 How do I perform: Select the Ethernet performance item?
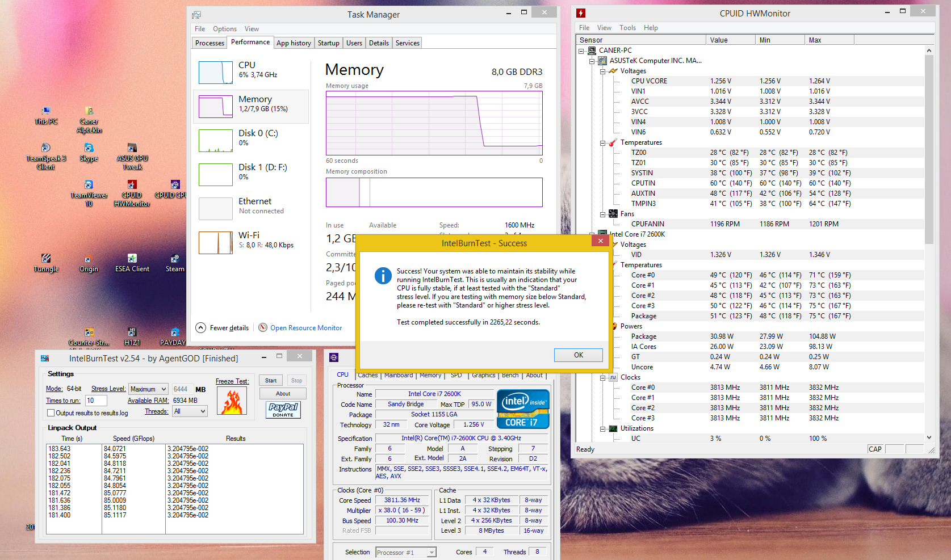(x=252, y=208)
